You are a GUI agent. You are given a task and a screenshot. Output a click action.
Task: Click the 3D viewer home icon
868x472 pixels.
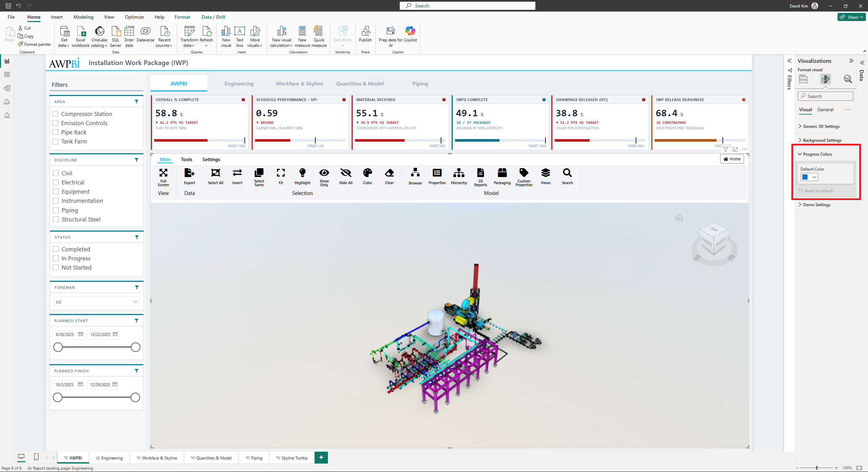pos(679,218)
